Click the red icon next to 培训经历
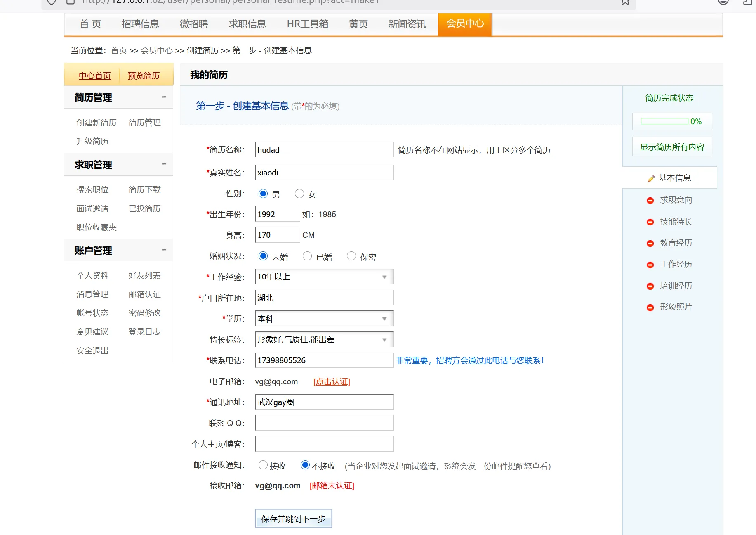This screenshot has height=535, width=756. 650,286
